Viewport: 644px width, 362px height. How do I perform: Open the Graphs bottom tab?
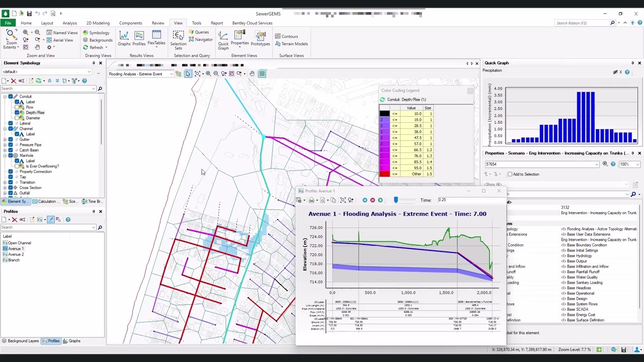tap(71, 341)
